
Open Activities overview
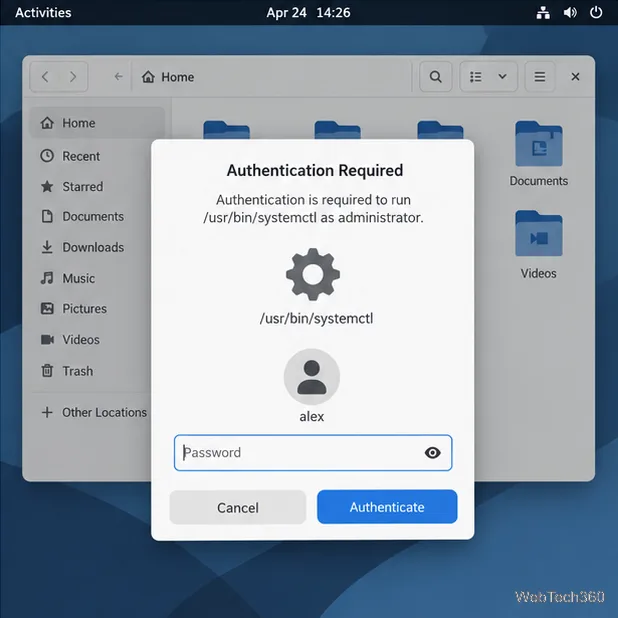coord(43,13)
